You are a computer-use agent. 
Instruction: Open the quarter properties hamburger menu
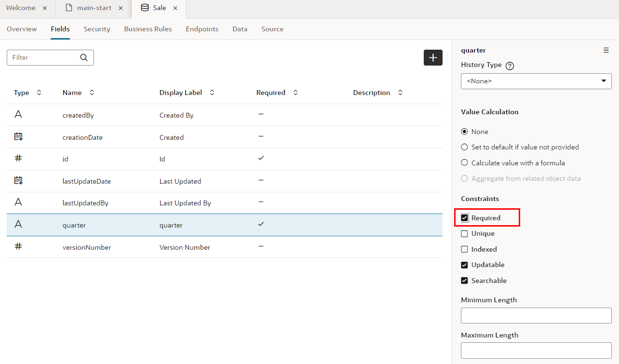coord(606,50)
